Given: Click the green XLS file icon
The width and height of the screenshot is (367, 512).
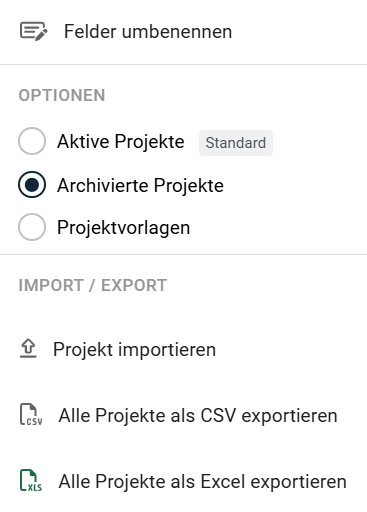Looking at the screenshot, I should click(x=31, y=481).
